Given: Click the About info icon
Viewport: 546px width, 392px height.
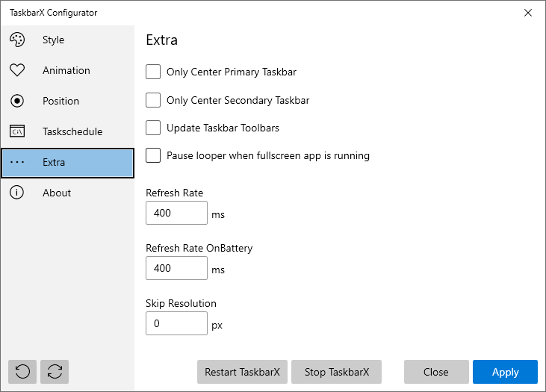Looking at the screenshot, I should 16,193.
